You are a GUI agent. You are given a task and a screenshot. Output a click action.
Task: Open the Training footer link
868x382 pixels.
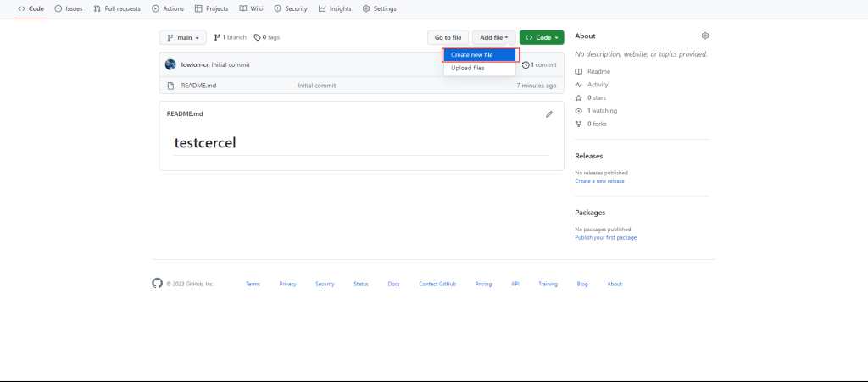pyautogui.click(x=548, y=284)
